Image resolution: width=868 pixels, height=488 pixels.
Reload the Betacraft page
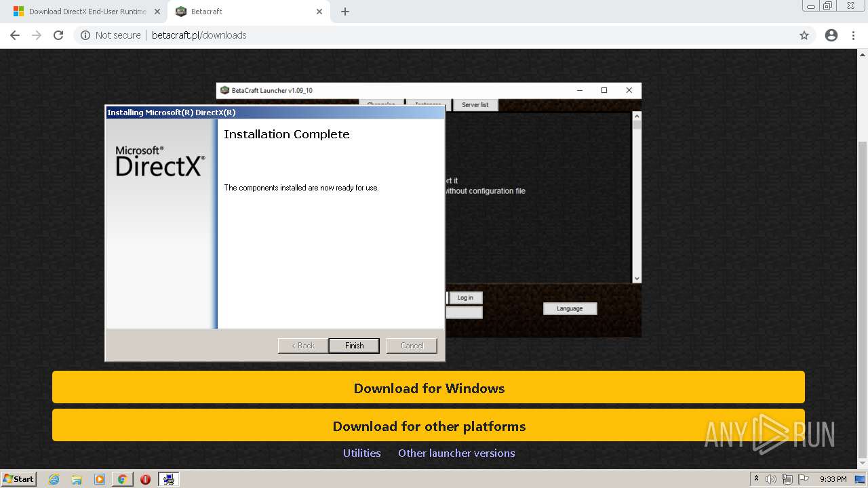click(x=58, y=35)
